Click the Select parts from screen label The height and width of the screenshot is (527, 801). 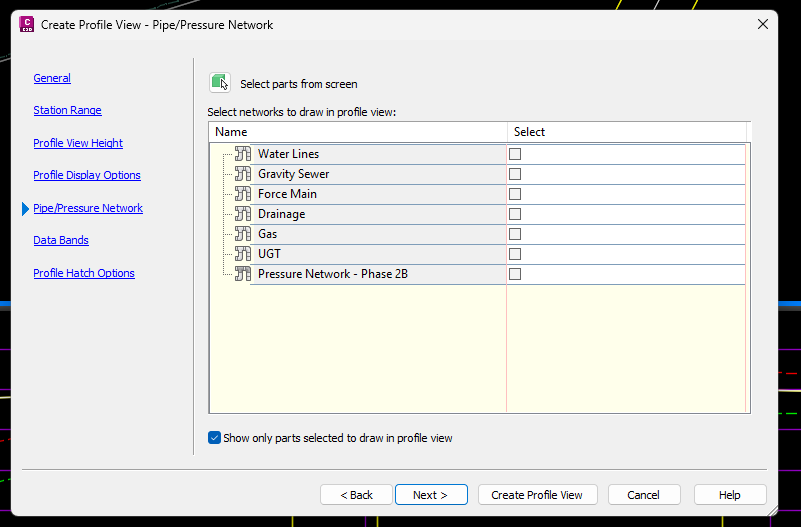click(x=299, y=84)
